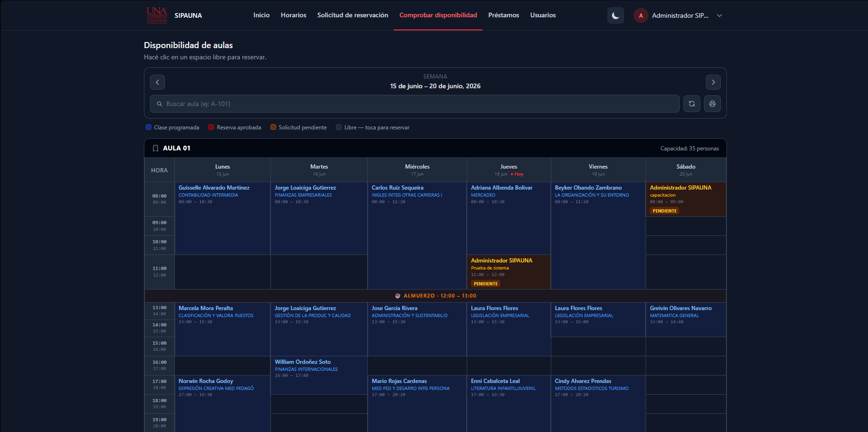
Task: Reserve free Monday 11:00 slot
Action: click(222, 272)
